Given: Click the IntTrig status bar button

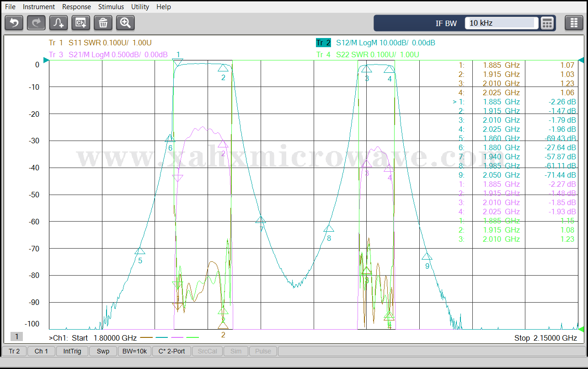Looking at the screenshot, I should point(72,351).
